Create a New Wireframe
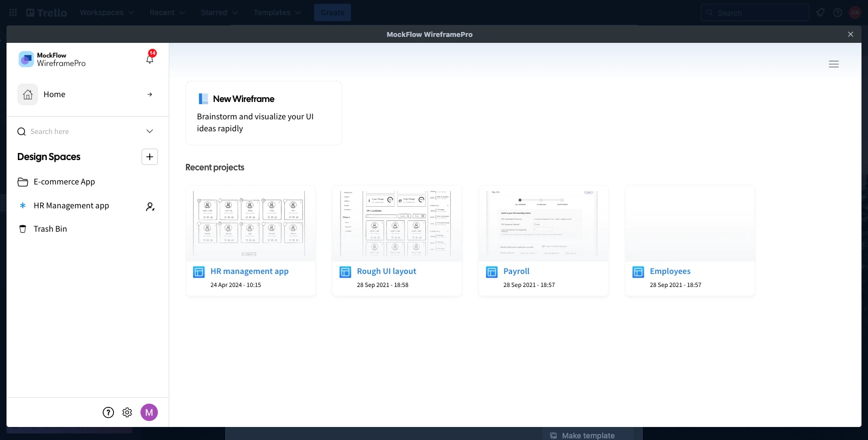This screenshot has height=440, width=868. (x=264, y=113)
